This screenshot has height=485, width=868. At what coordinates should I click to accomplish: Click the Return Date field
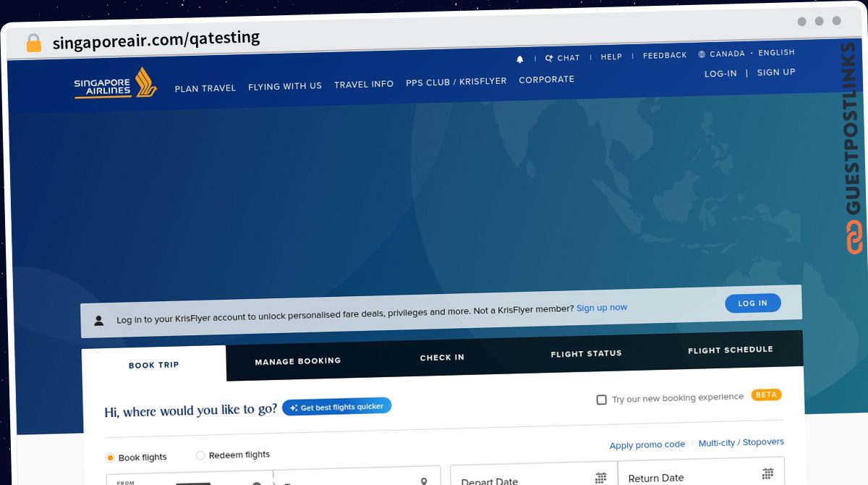[701, 471]
